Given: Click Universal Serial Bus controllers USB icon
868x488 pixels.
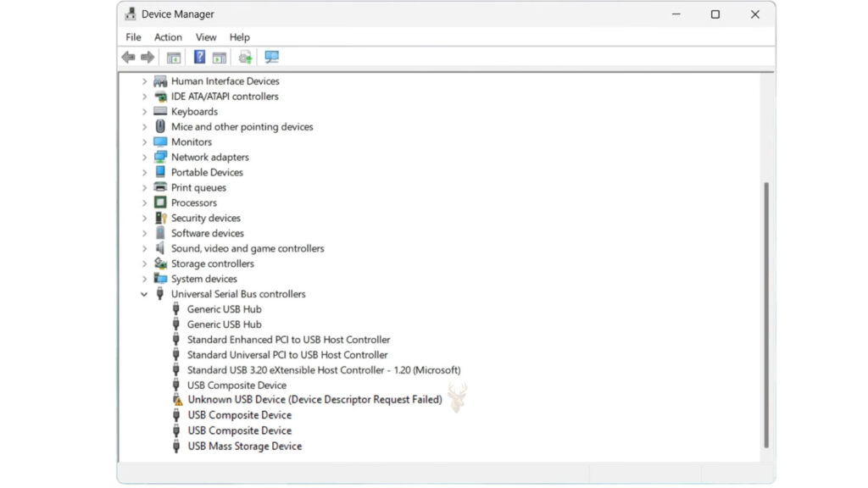Looking at the screenshot, I should [160, 294].
